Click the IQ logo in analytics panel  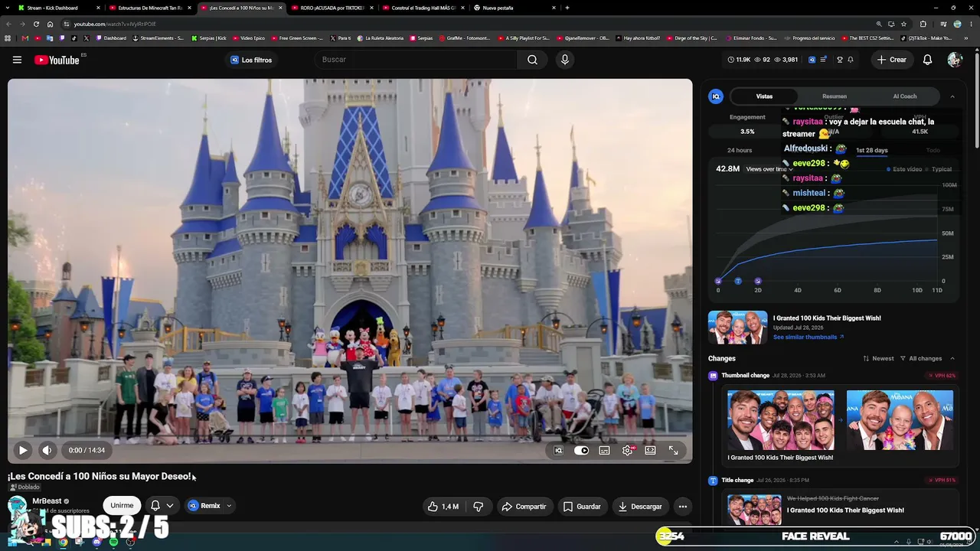[716, 96]
